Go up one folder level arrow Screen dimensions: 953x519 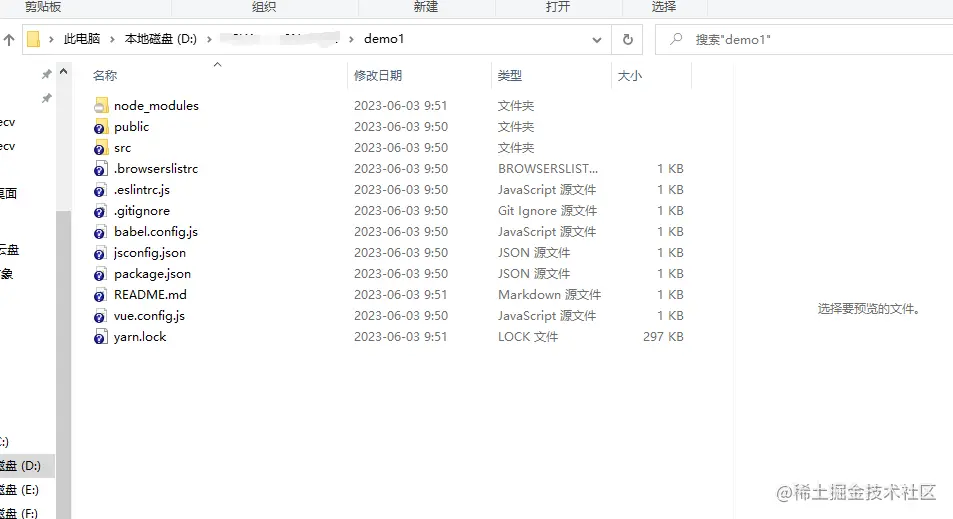tap(9, 40)
